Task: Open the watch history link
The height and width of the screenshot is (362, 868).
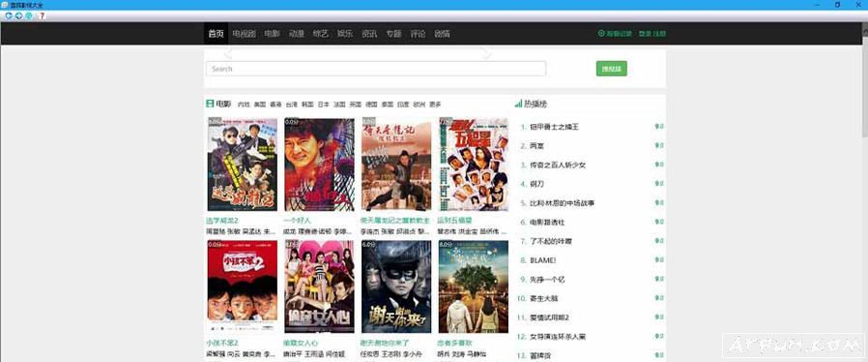Action: pos(619,33)
